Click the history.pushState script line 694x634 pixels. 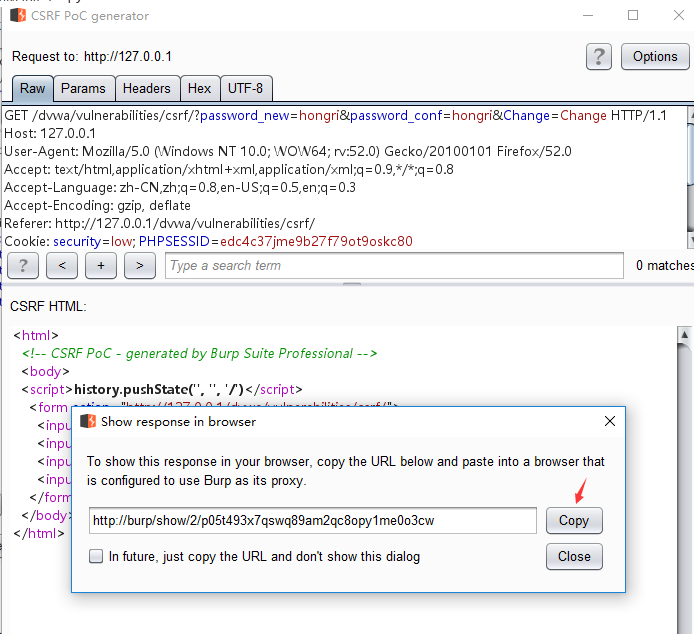coord(162,390)
